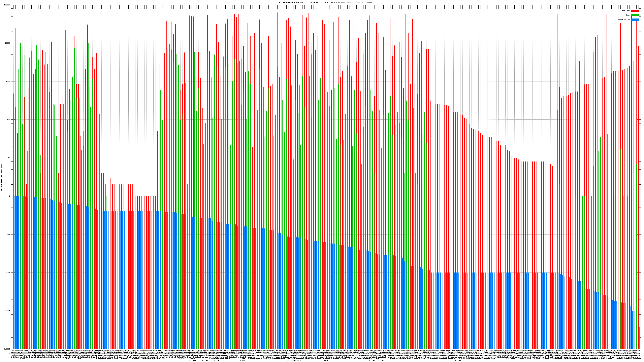Click the shortest blue score bar at far right
The image size is (644, 362).
pyautogui.click(x=640, y=338)
